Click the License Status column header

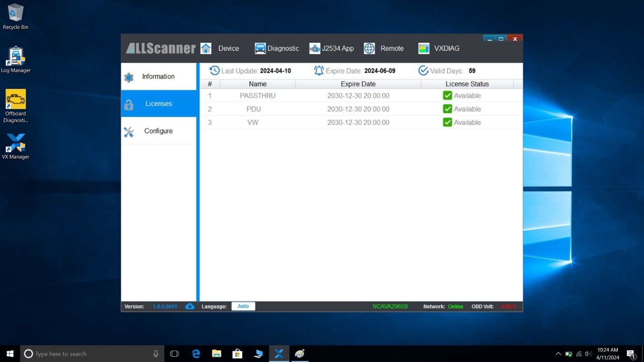(467, 84)
